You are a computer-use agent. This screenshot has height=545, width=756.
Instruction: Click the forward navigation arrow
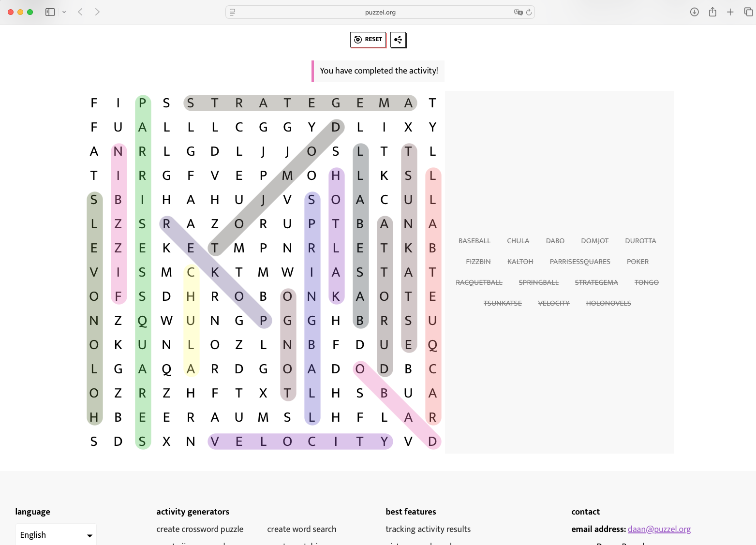coord(97,12)
